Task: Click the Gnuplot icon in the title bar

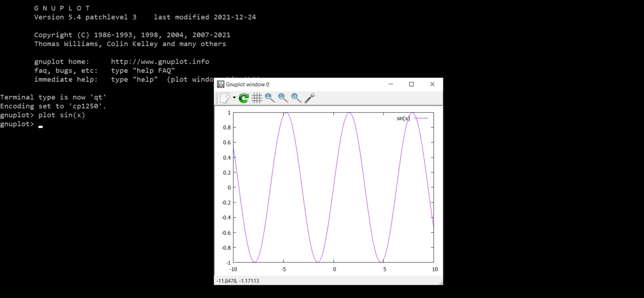Action: coord(220,84)
